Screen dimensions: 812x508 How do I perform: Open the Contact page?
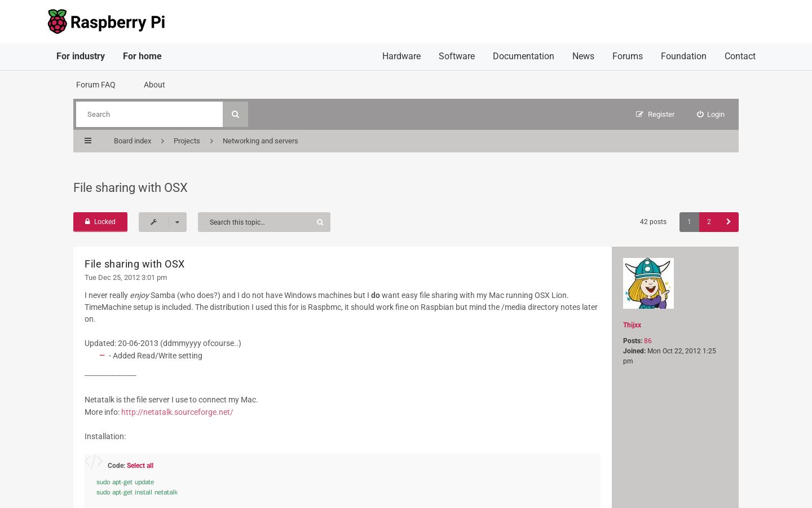coord(740,56)
